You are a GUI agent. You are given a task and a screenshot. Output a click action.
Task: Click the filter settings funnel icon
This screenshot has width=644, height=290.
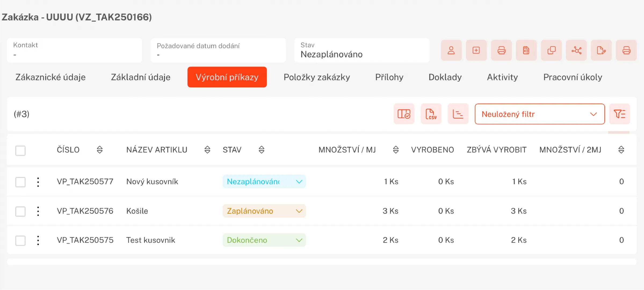[619, 114]
